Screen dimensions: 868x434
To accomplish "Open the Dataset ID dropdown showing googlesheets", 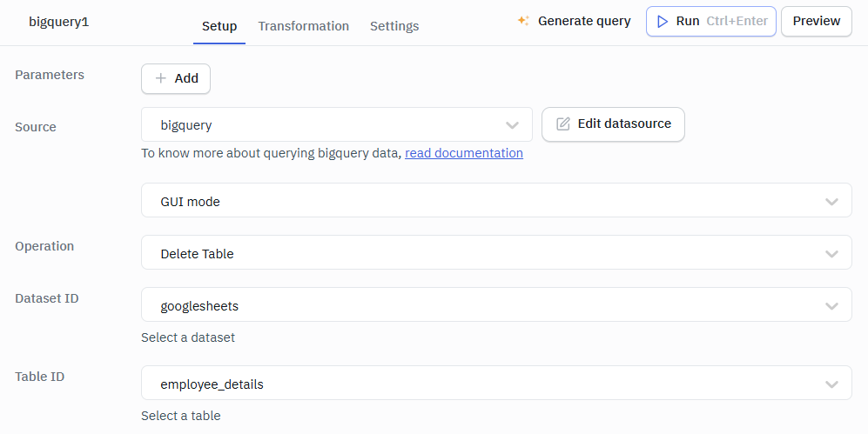I will pos(496,304).
